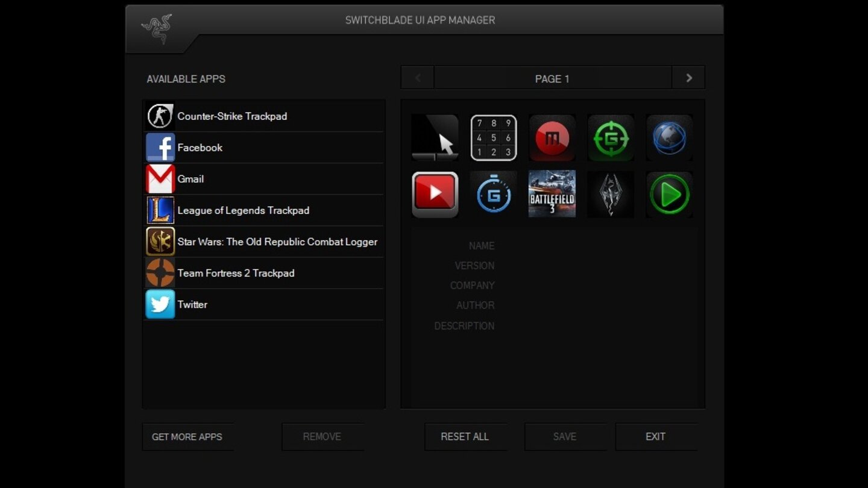
Task: Select 'Team Fortress 2 Trackpad' entry text
Action: pyautogui.click(x=236, y=273)
